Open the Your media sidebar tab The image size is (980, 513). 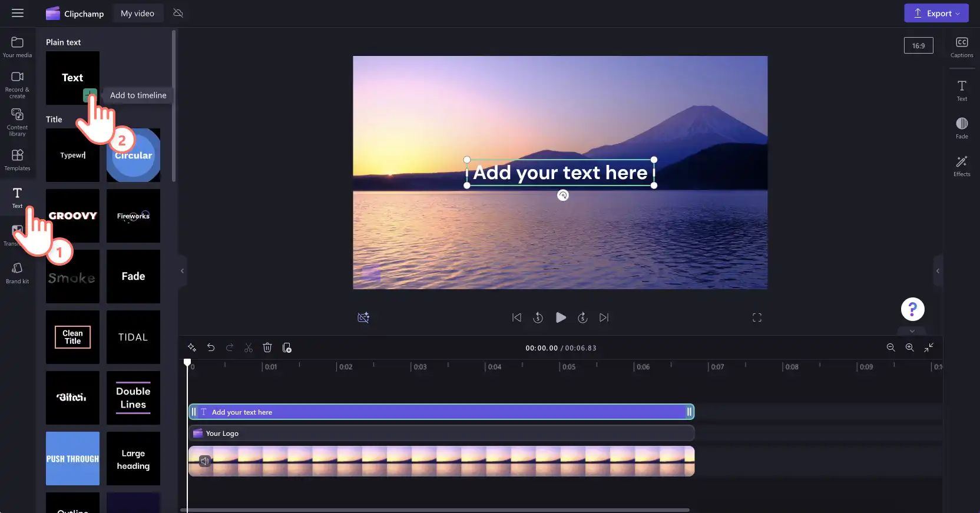pyautogui.click(x=17, y=47)
